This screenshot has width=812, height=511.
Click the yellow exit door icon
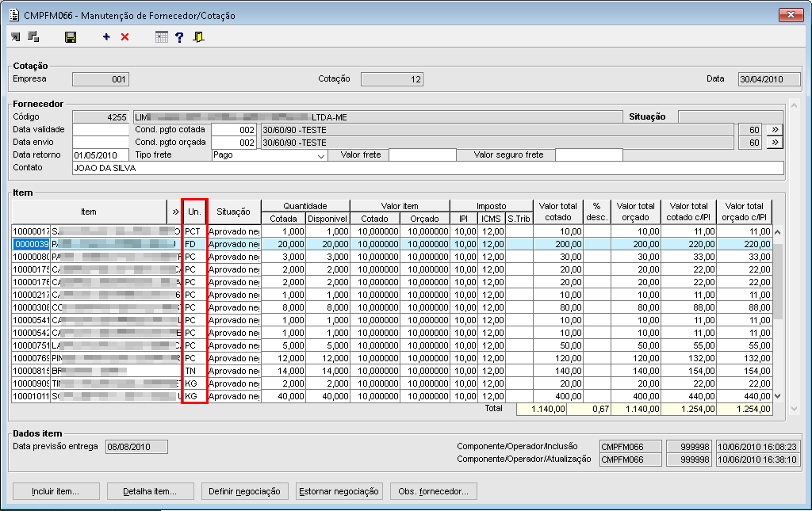198,37
